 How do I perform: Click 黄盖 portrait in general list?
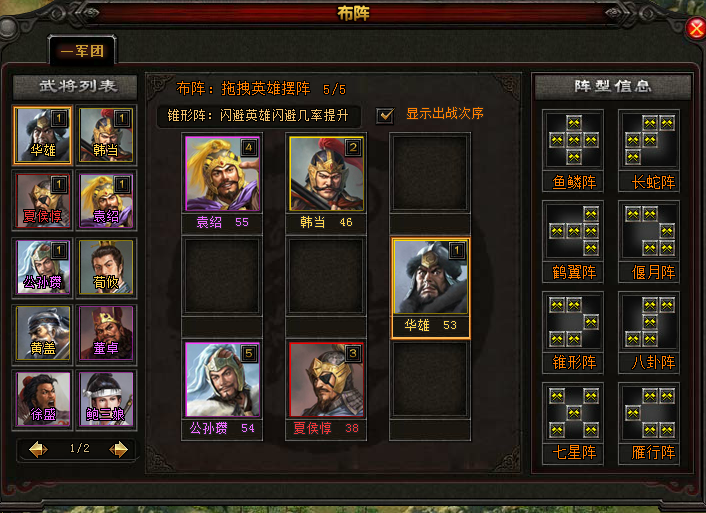pyautogui.click(x=43, y=333)
